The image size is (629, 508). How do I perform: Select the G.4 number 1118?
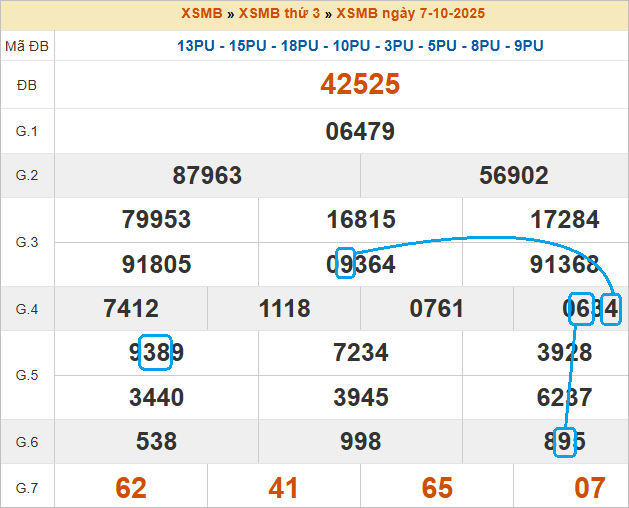pyautogui.click(x=284, y=309)
